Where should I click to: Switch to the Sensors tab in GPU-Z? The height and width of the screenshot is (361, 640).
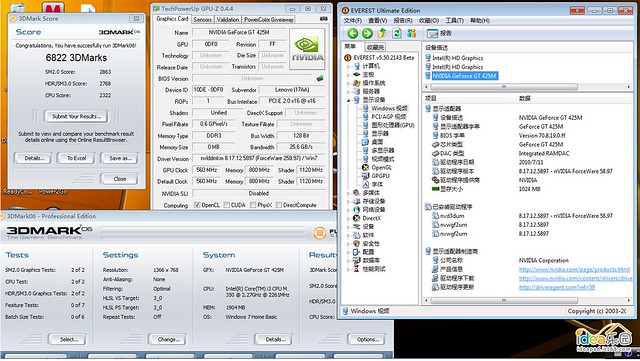[202, 19]
